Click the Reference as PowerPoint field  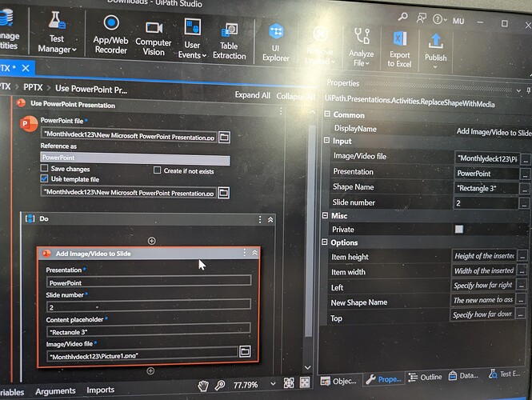[x=135, y=158]
